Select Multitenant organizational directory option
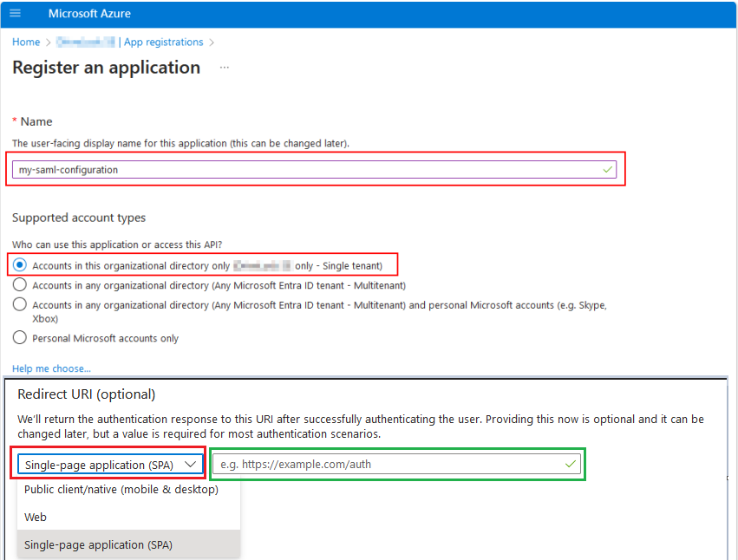Screen dimensions: 738x560 tap(20, 285)
